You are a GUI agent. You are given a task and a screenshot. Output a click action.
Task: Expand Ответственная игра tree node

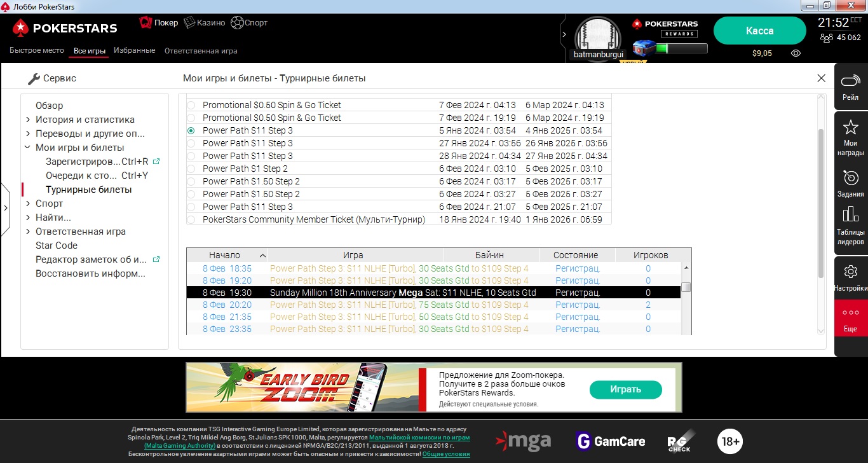[x=28, y=231]
